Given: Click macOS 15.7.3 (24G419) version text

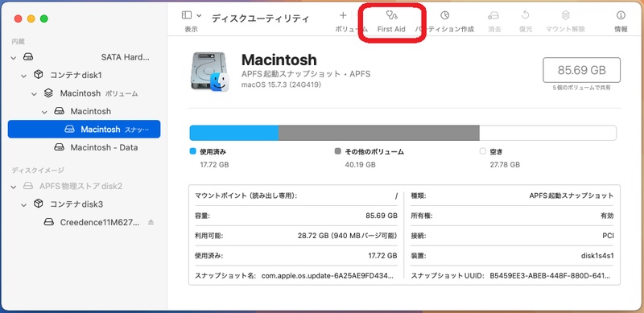Looking at the screenshot, I should coord(281,84).
